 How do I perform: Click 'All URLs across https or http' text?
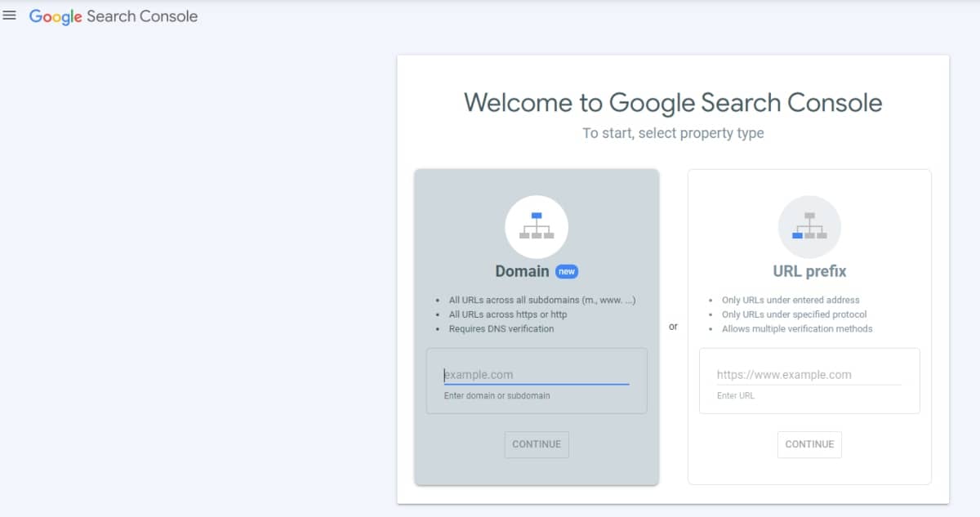508,314
